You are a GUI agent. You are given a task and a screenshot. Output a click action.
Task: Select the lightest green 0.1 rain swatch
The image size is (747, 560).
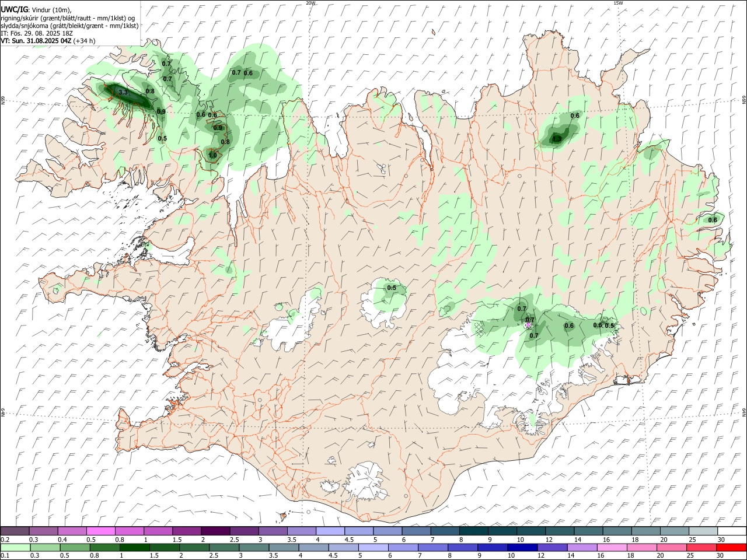click(15, 547)
